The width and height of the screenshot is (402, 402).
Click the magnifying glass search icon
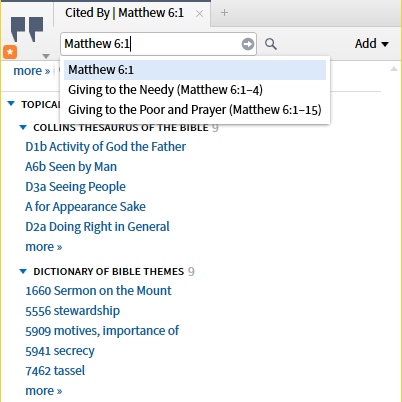pos(271,44)
